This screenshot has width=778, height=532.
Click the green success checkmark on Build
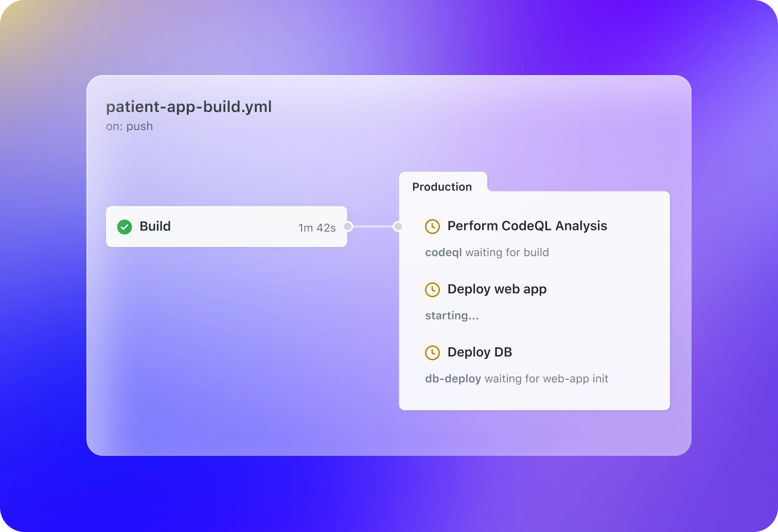(125, 227)
